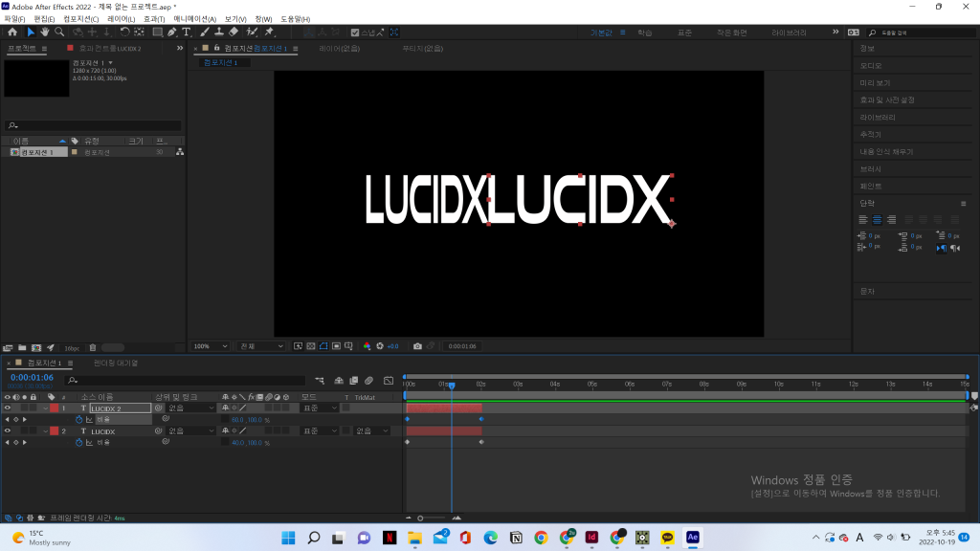Open blending mode dropdown for LUCIDX layer
This screenshot has width=980, height=551.
pyautogui.click(x=320, y=431)
